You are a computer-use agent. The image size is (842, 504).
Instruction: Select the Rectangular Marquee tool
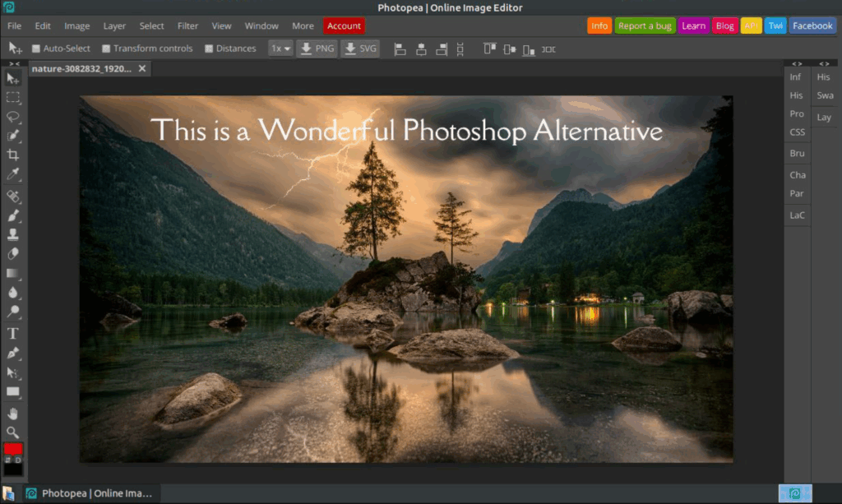pos(13,97)
